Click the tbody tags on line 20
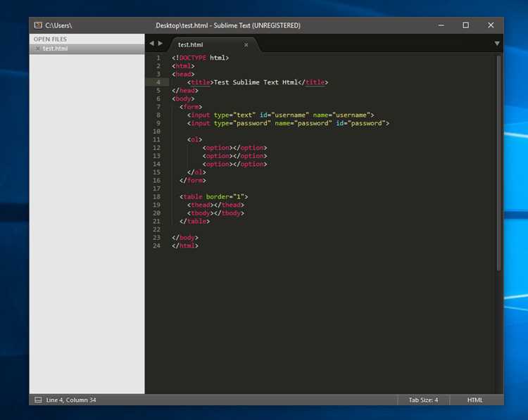Viewport: 528px width, 420px height. click(216, 213)
